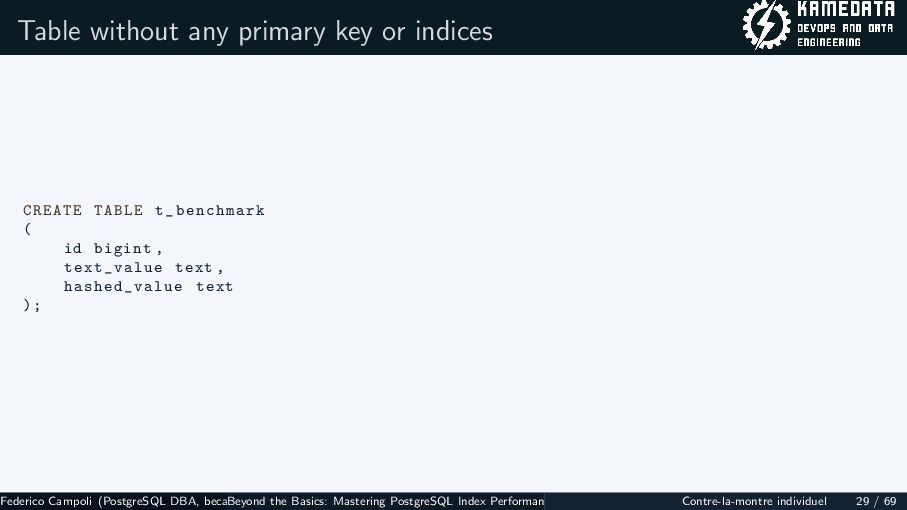Click the 'DevOps and Data Engineering' tagline
Image resolution: width=907 pixels, height=510 pixels.
click(844, 35)
